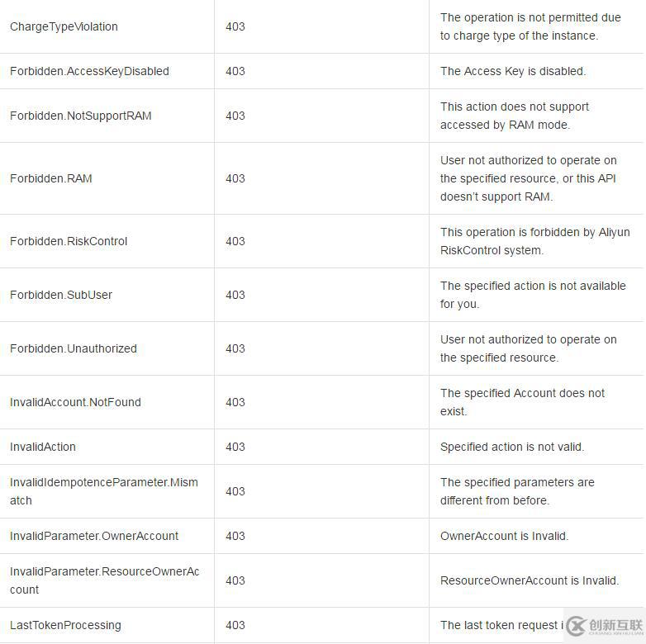Image resolution: width=646 pixels, height=644 pixels.
Task: Click the InvalidParameter.ResourceOwnerAccount entry
Action: pos(105,580)
